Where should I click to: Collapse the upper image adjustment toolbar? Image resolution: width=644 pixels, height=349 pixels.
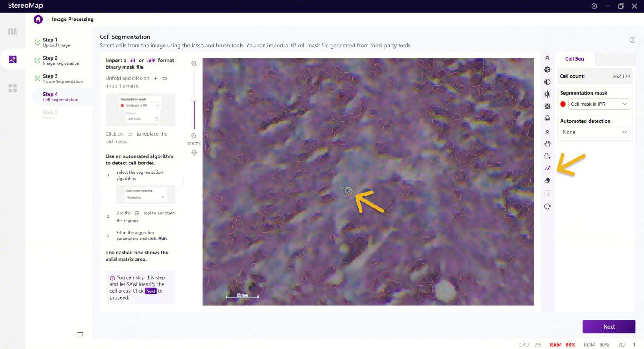pyautogui.click(x=547, y=58)
